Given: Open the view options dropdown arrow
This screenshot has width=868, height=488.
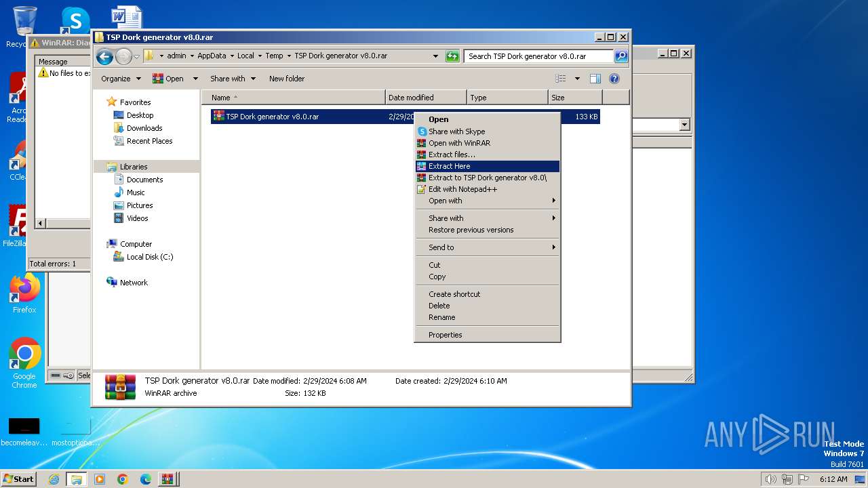Looking at the screenshot, I should tap(577, 79).
